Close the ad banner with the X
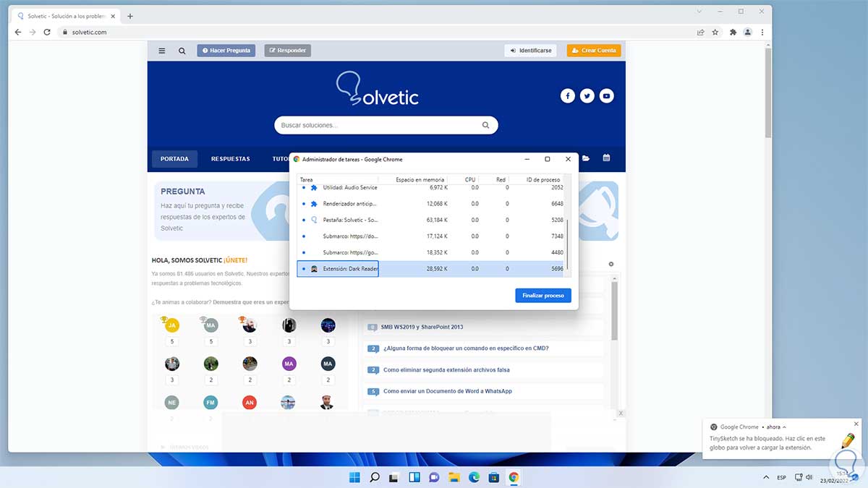This screenshot has height=488, width=868. tap(621, 413)
